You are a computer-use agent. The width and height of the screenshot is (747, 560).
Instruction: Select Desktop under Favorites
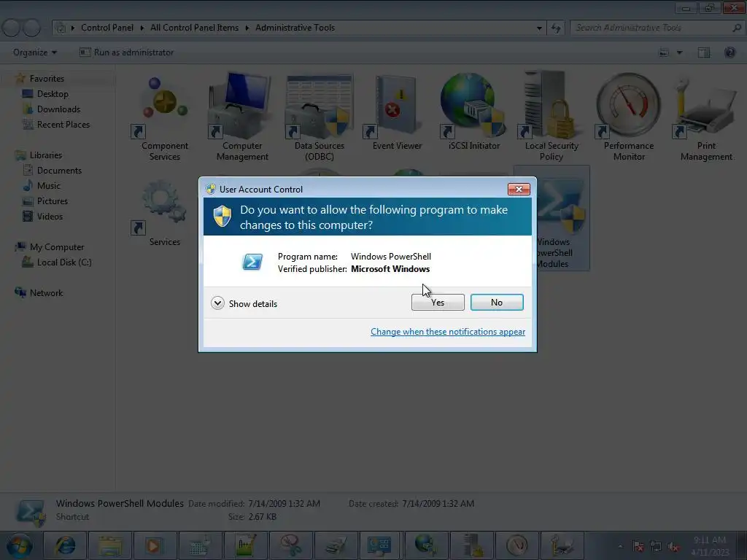(x=53, y=94)
